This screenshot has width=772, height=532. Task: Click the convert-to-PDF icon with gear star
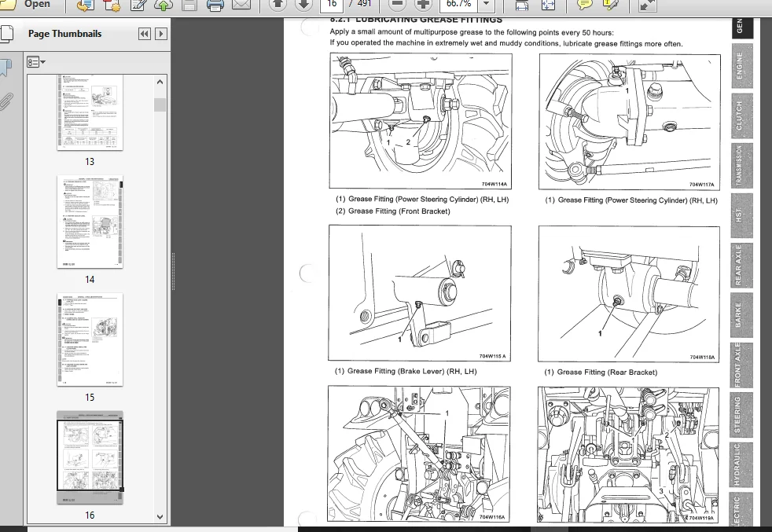tap(112, 5)
